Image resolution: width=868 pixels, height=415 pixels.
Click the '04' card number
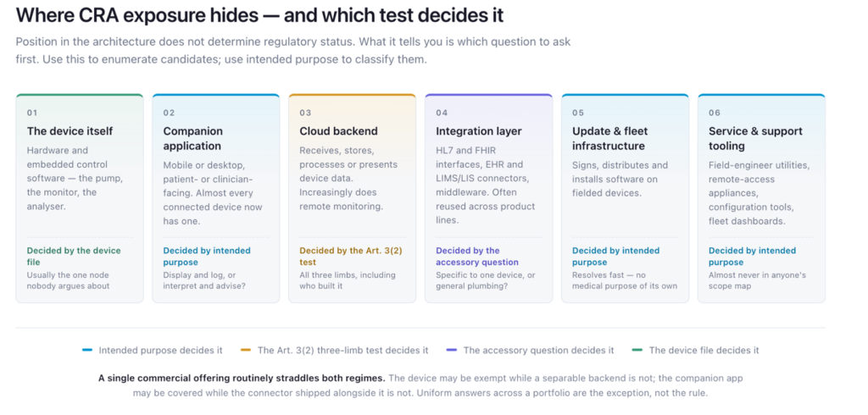(x=441, y=113)
